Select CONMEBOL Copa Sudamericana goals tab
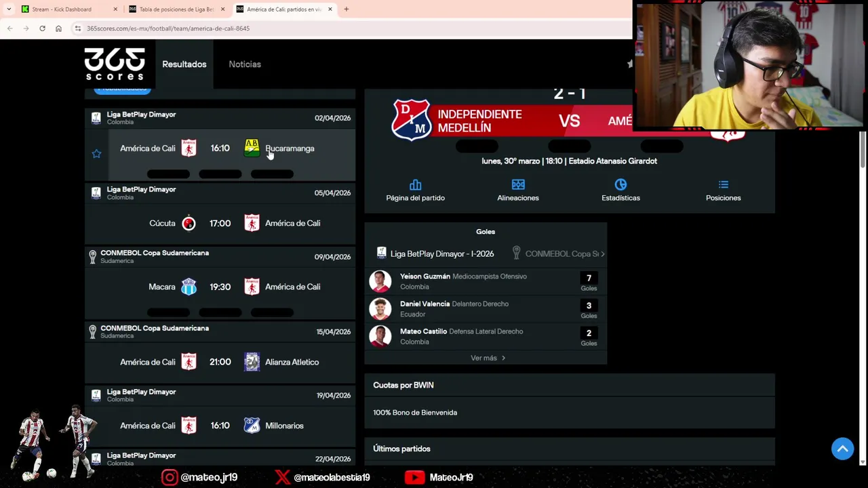Image resolution: width=868 pixels, height=488 pixels. (x=555, y=253)
